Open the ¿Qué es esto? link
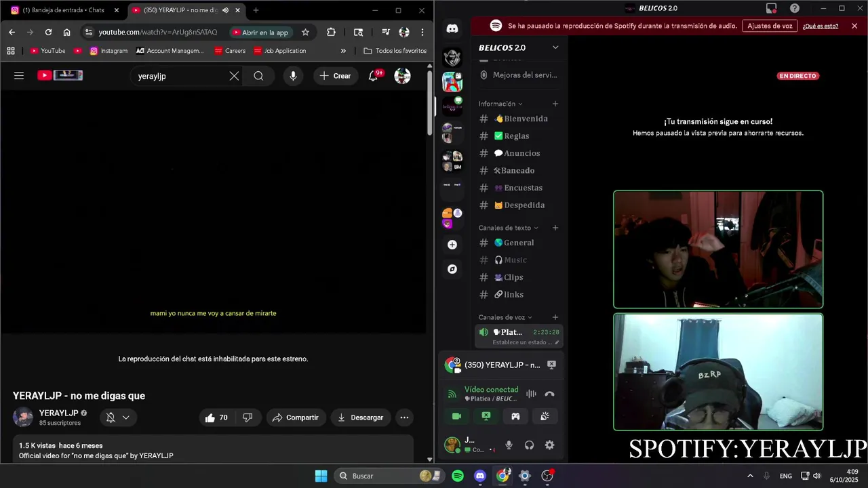The height and width of the screenshot is (488, 868). (x=821, y=26)
